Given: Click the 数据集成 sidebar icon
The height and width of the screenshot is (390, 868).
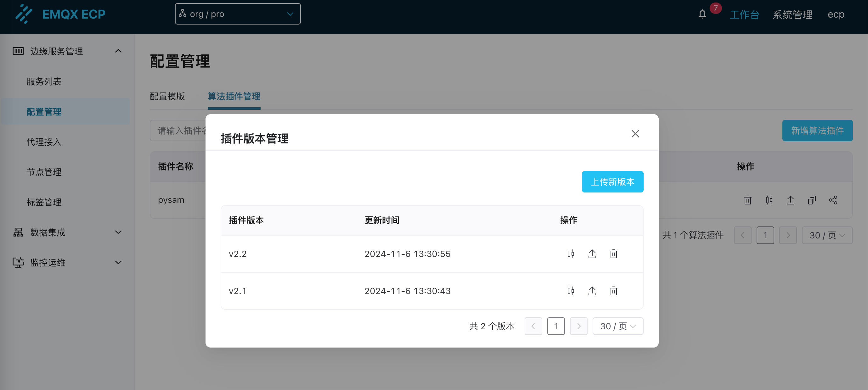Looking at the screenshot, I should click(x=18, y=232).
